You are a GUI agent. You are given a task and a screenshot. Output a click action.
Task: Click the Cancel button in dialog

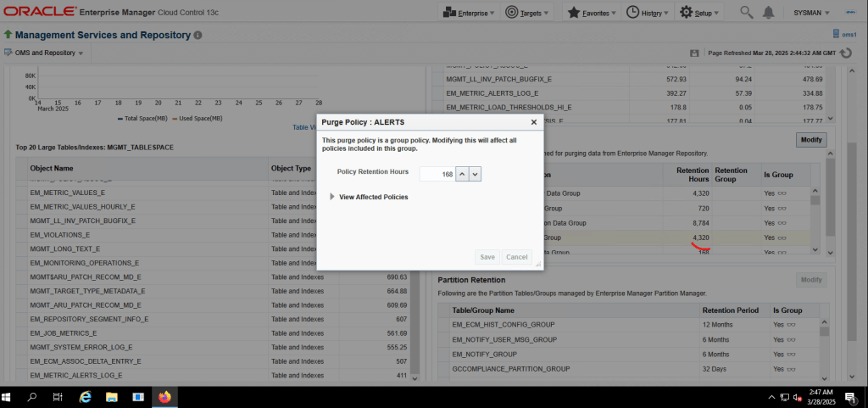pos(515,257)
